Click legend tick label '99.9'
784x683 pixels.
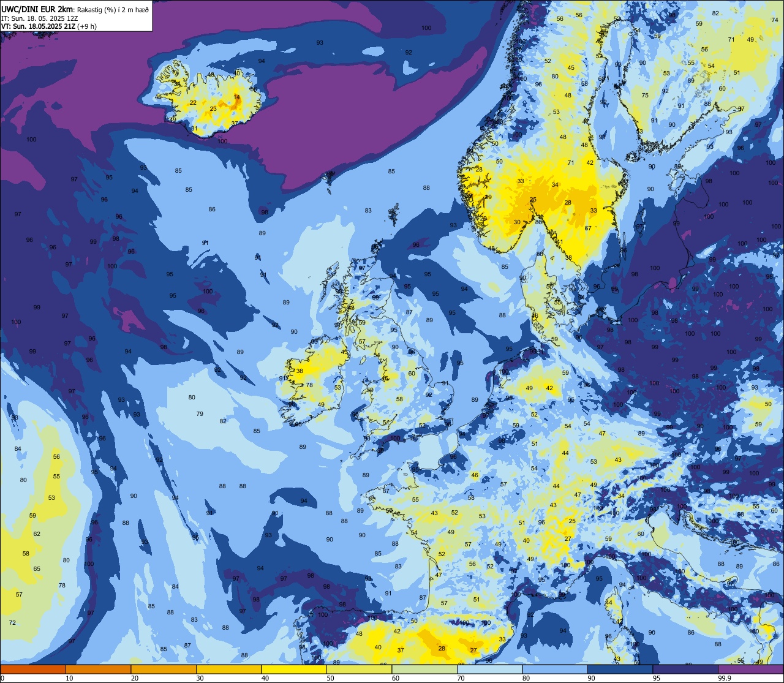tap(725, 678)
